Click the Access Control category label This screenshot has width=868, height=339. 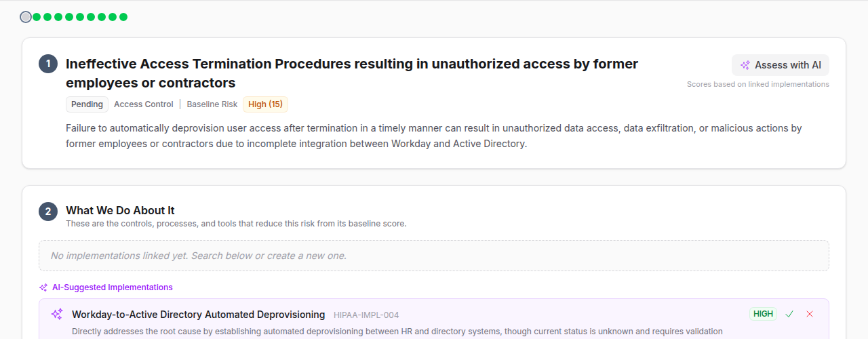click(144, 104)
